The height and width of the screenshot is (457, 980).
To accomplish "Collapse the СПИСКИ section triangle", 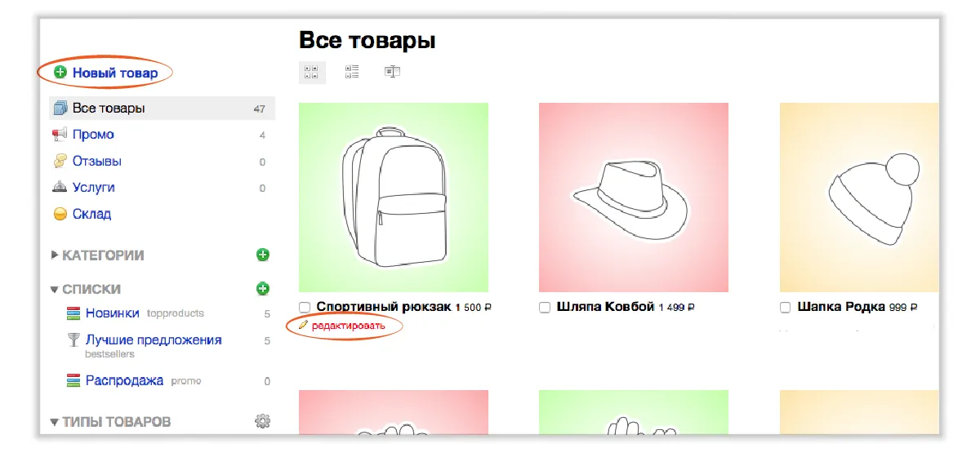I will click(x=54, y=289).
